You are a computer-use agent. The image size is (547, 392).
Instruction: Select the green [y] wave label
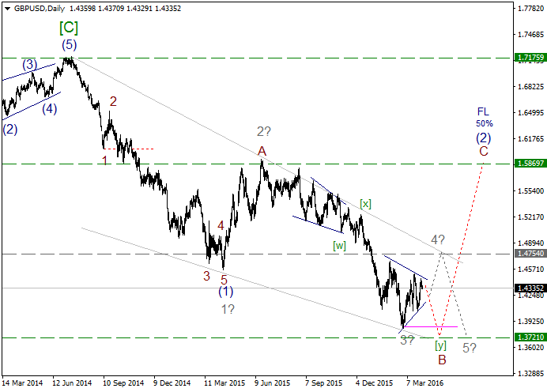[x=440, y=345]
